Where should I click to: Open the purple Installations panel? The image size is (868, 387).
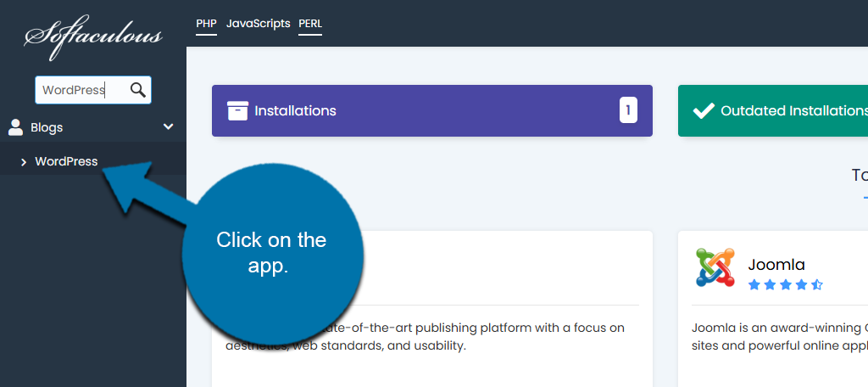tap(432, 110)
